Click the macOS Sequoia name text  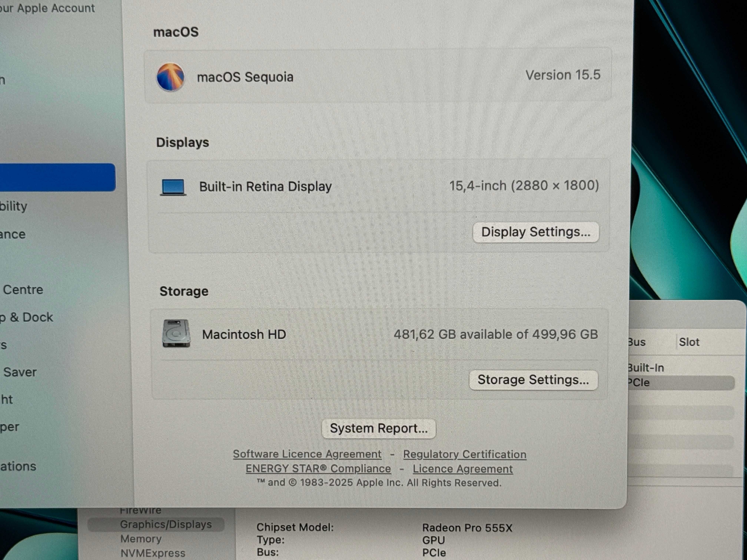(245, 77)
